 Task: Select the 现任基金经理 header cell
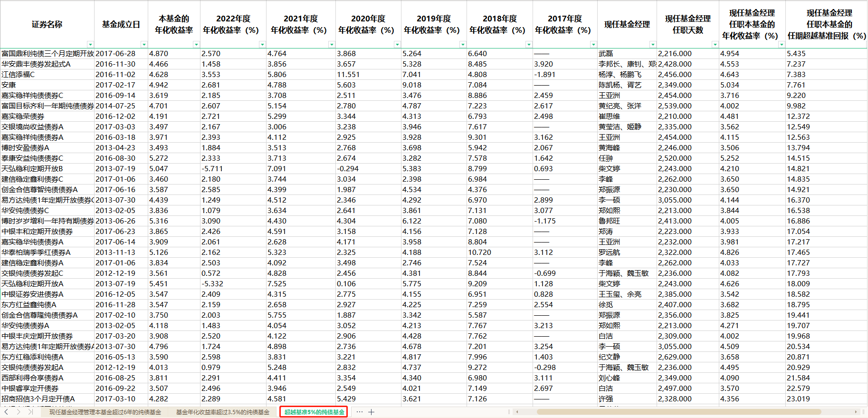(627, 24)
